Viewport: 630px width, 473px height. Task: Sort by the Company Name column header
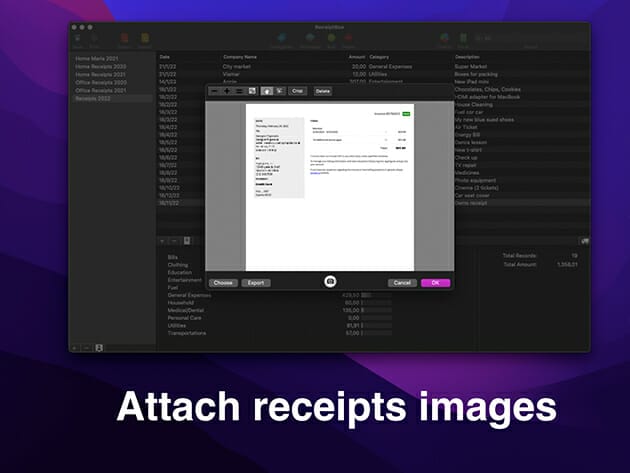(x=240, y=57)
